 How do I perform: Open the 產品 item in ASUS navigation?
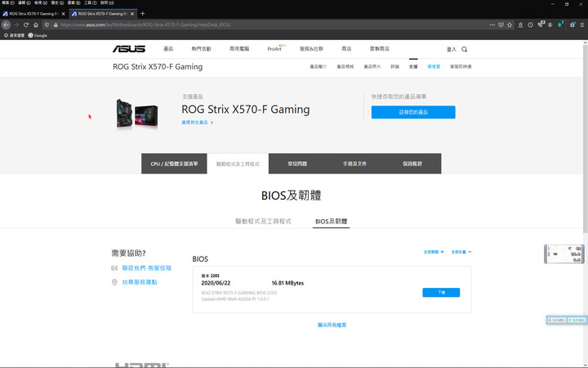coord(168,49)
